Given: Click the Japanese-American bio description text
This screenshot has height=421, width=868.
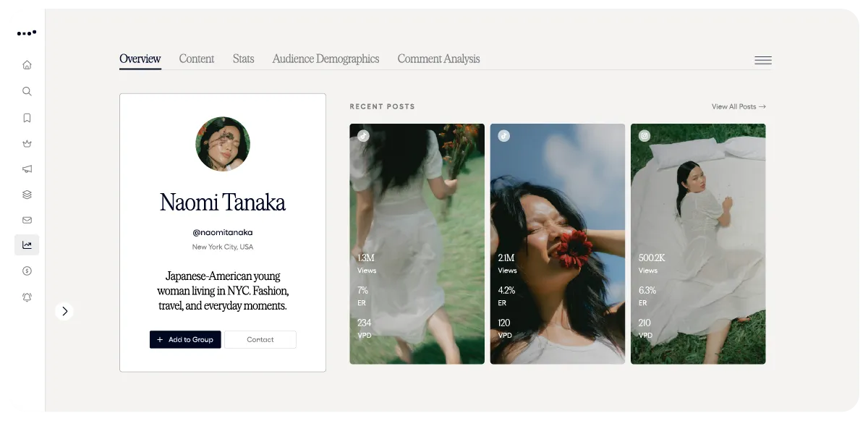Looking at the screenshot, I should pos(223,291).
